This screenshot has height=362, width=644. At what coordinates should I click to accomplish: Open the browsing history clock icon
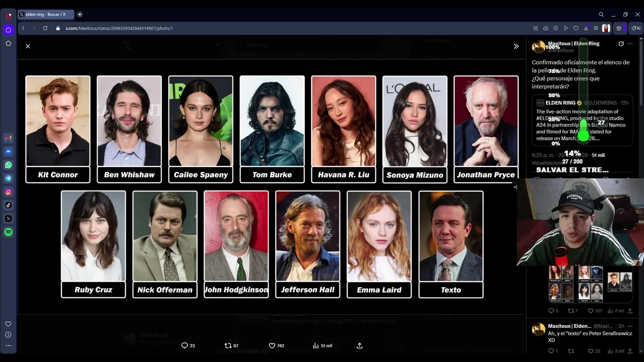coord(8,335)
